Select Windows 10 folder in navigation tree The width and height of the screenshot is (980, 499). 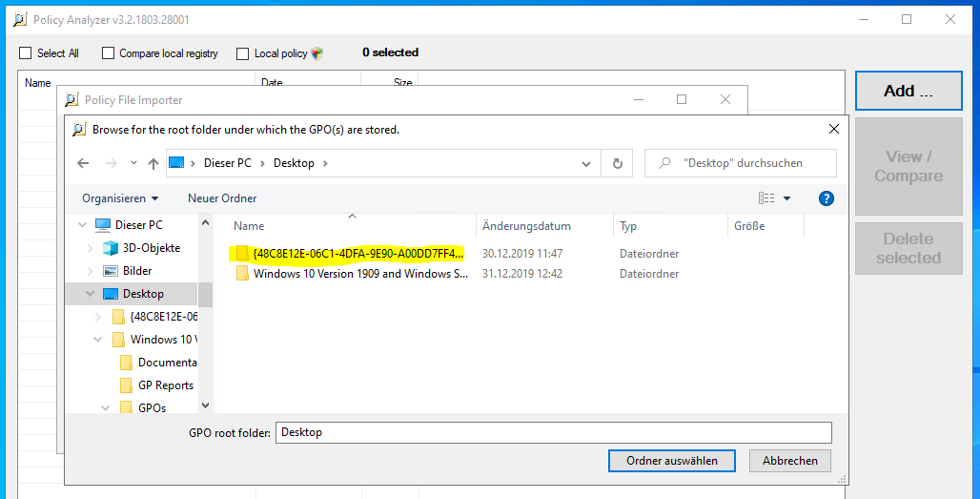163,340
